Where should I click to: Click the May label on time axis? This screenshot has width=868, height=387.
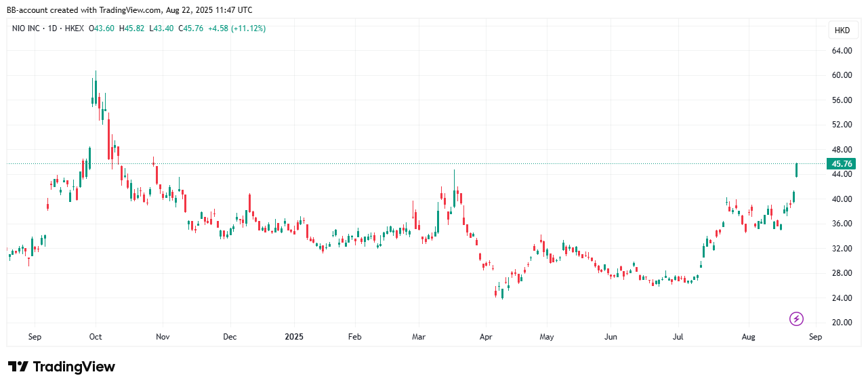click(x=547, y=337)
